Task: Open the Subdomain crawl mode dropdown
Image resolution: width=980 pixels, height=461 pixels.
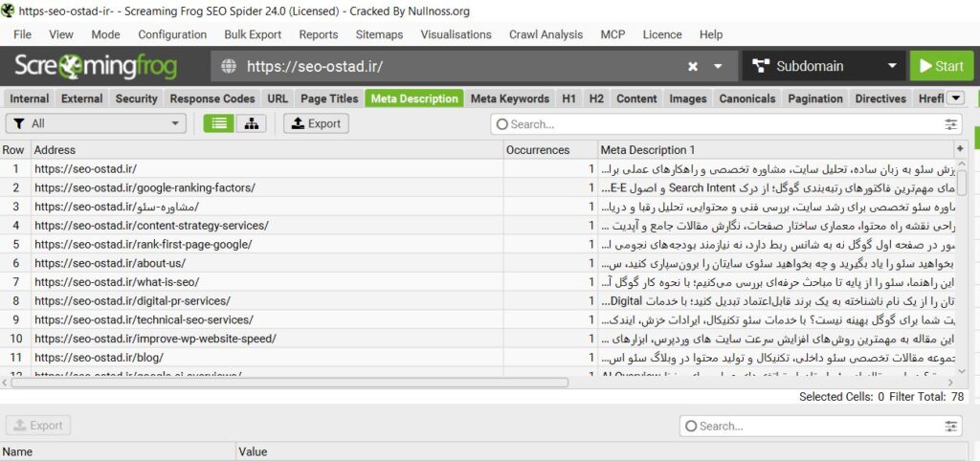Action: tap(824, 66)
